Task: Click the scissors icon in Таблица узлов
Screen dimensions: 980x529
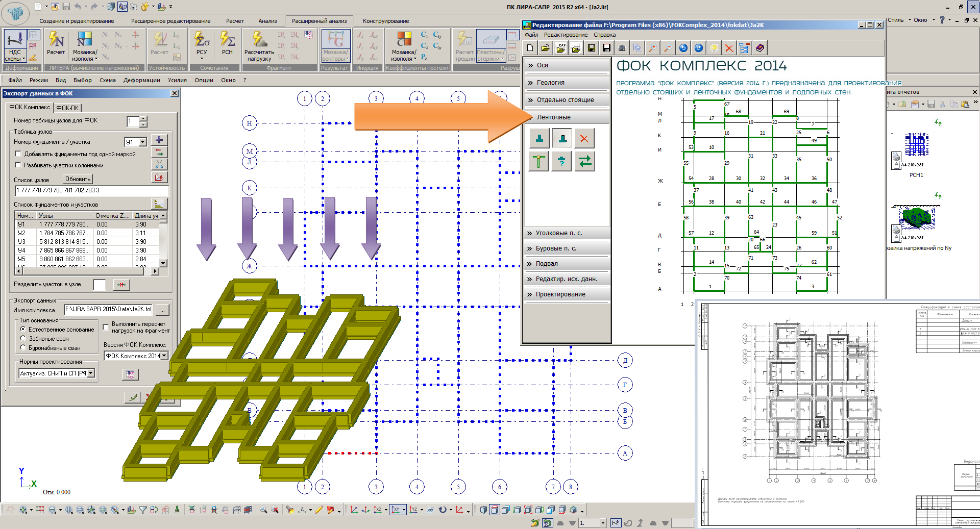Action: click(159, 164)
